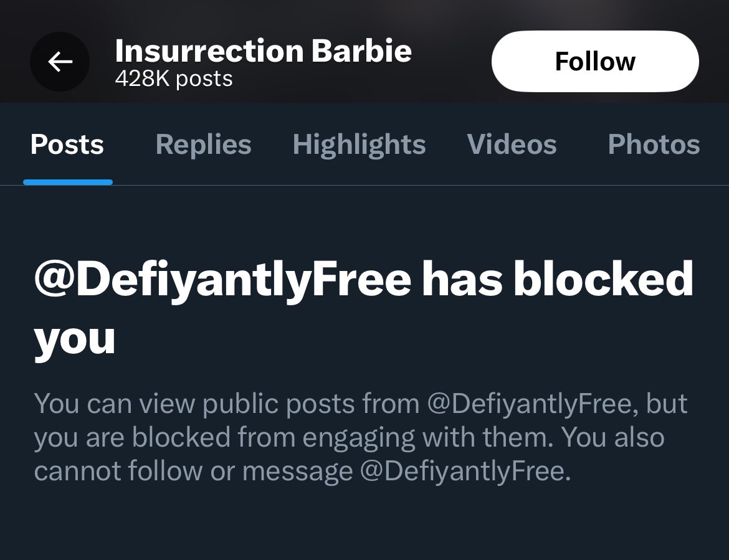Open the Highlights tab

359,145
